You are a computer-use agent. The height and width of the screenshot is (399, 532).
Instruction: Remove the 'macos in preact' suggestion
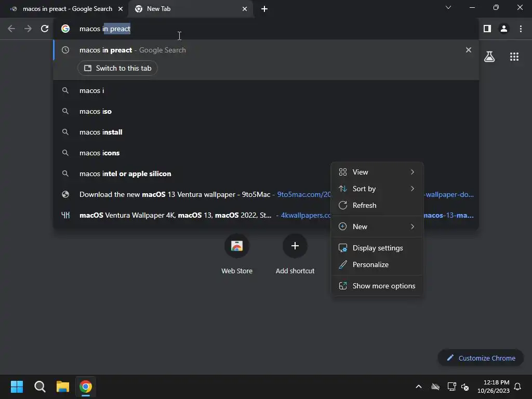pos(469,50)
